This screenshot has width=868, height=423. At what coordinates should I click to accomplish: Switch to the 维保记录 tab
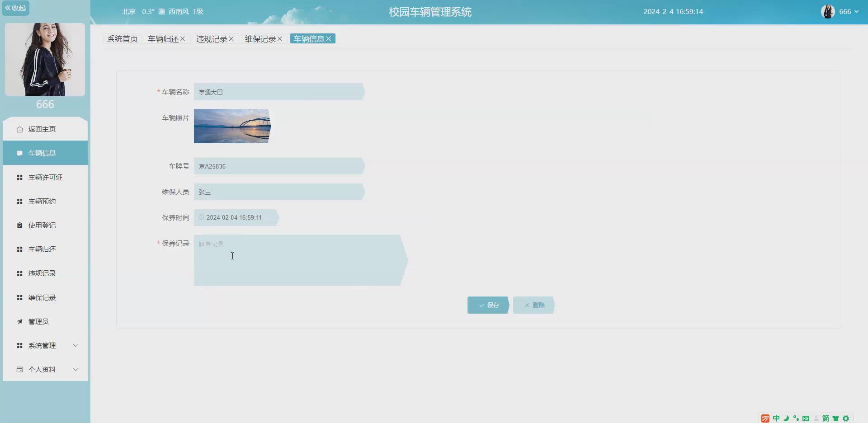pyautogui.click(x=260, y=39)
